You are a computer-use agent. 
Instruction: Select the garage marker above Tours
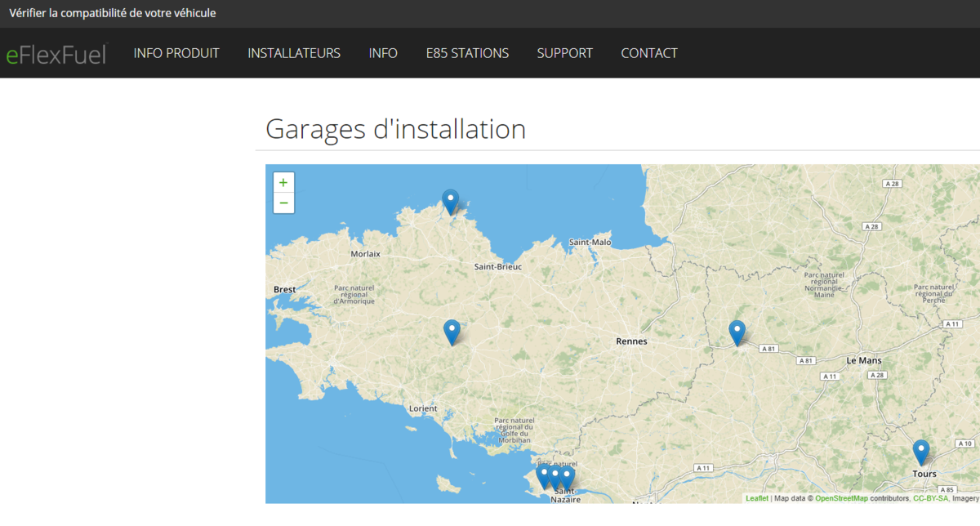(x=921, y=452)
